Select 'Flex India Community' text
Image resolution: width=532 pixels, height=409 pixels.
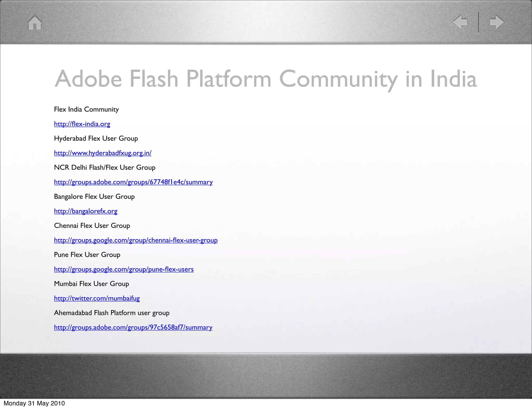(x=86, y=109)
